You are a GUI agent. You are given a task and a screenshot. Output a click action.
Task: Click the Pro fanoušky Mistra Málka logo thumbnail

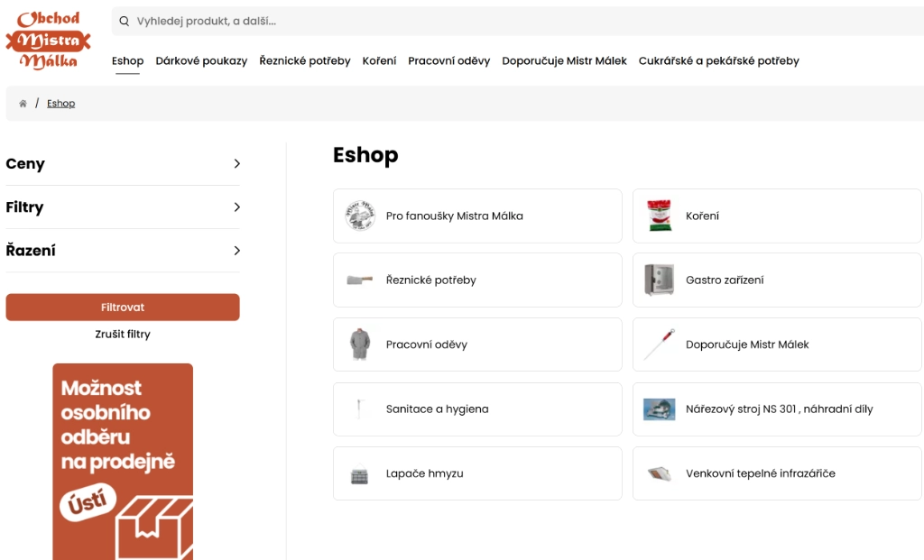pyautogui.click(x=359, y=216)
